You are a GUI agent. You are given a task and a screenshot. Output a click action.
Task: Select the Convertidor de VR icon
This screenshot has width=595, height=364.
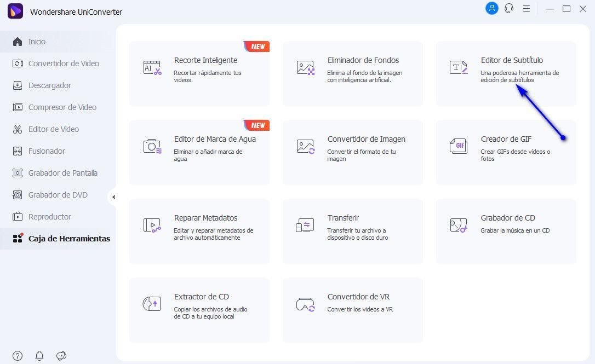[305, 304]
